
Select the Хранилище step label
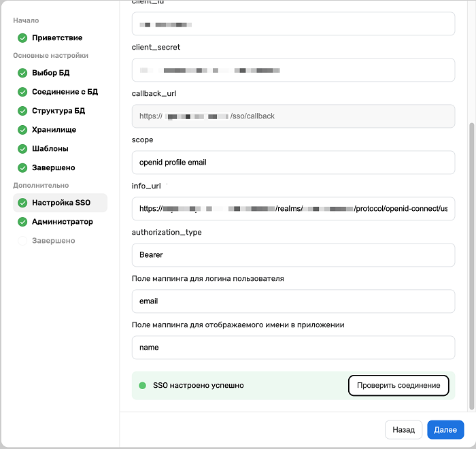[x=54, y=130]
